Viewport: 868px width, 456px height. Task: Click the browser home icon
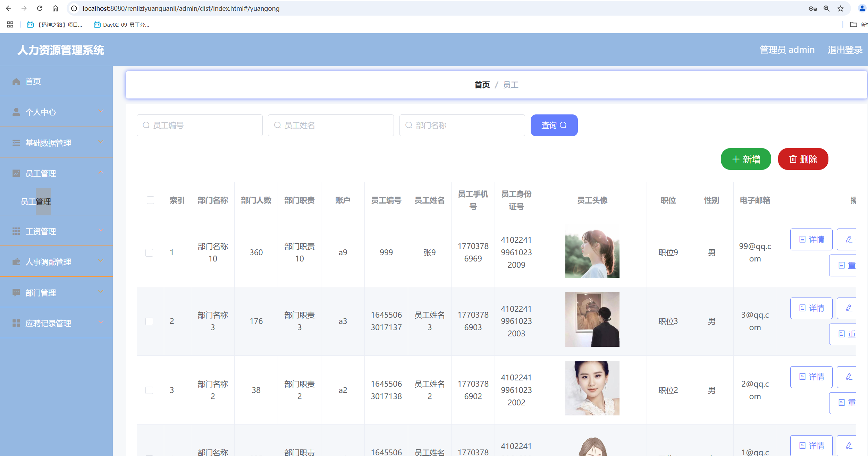click(x=55, y=8)
